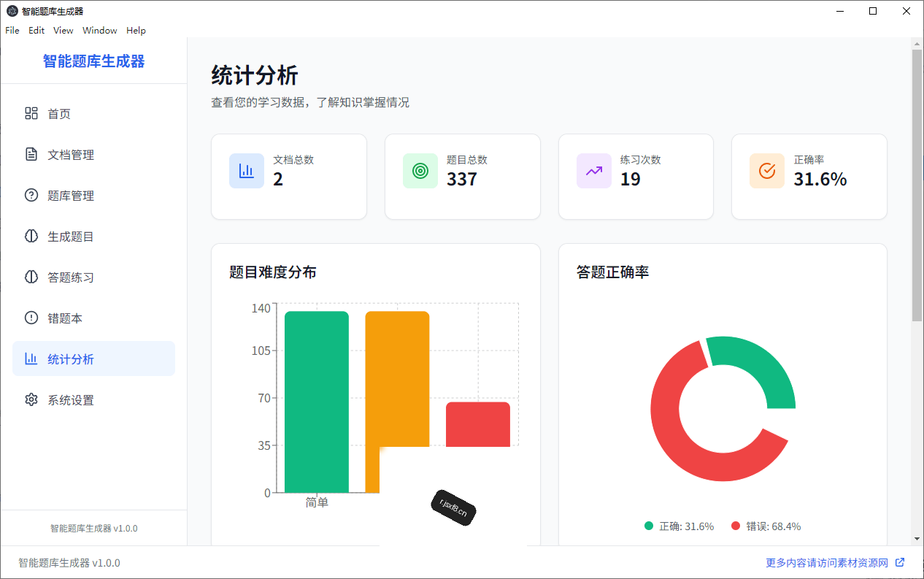Click the 答题练习 brain icon
The width and height of the screenshot is (924, 579).
31,277
